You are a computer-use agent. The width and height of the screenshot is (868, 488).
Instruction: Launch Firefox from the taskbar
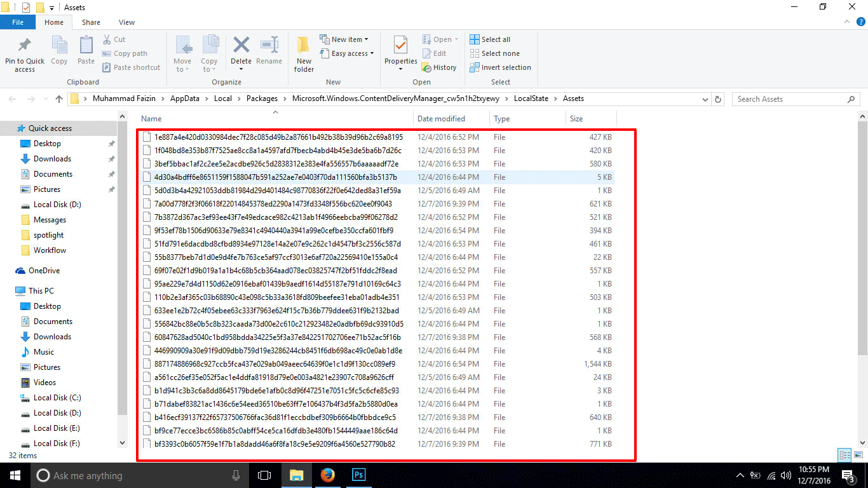coord(328,475)
